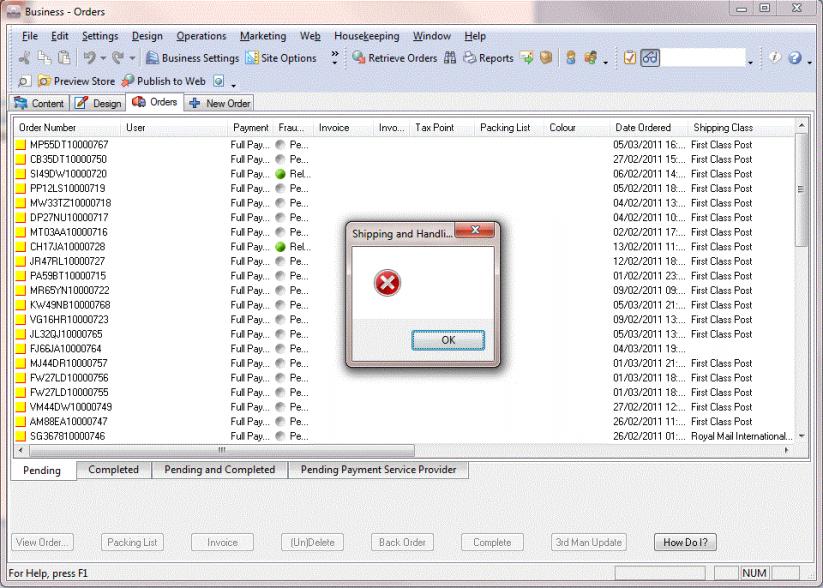Open the Housekeeping menu
The width and height of the screenshot is (823, 588).
pyautogui.click(x=367, y=36)
